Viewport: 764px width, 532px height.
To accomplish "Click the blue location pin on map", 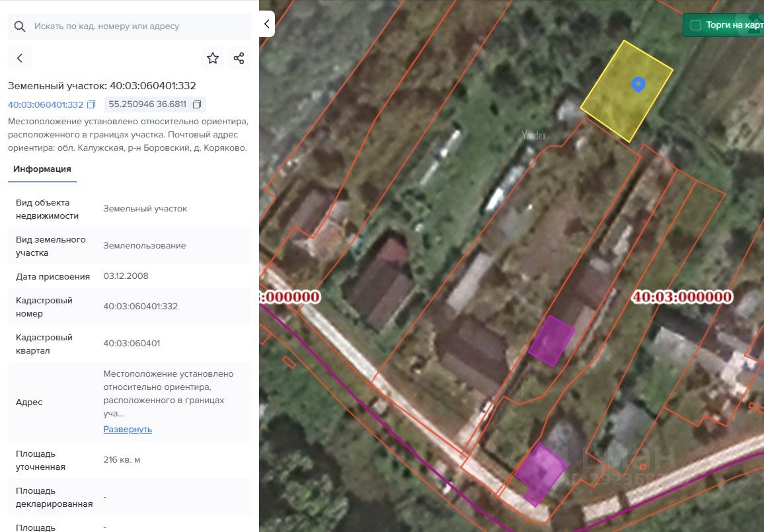I will (x=638, y=85).
